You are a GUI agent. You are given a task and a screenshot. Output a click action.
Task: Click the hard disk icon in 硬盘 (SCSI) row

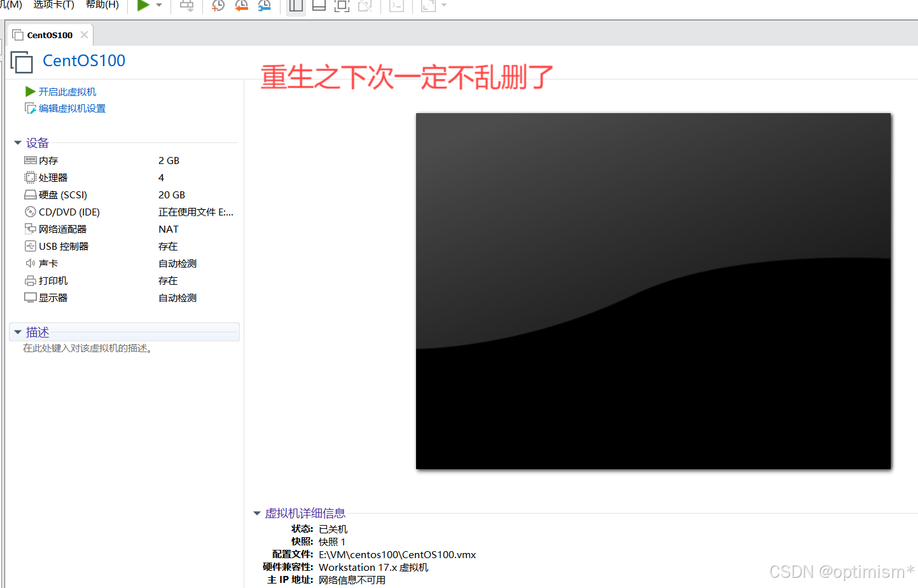click(x=31, y=195)
